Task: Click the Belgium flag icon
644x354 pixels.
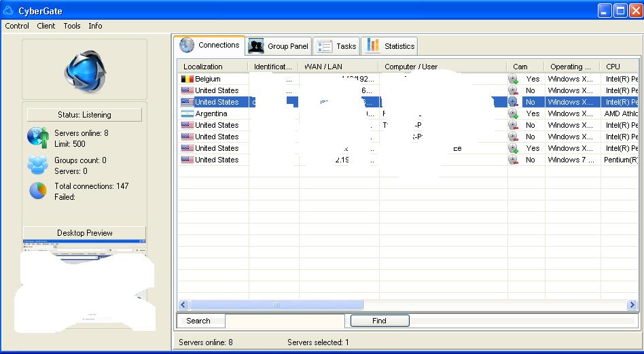Action: point(187,79)
